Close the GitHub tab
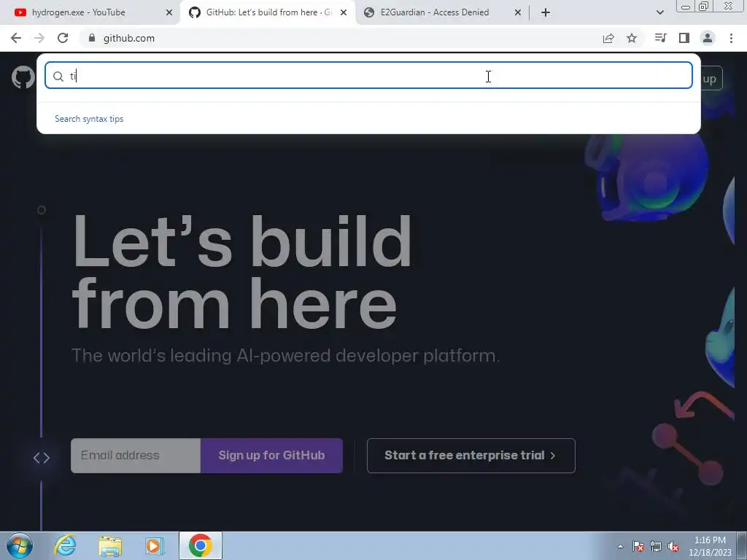747x560 pixels. pos(344,12)
